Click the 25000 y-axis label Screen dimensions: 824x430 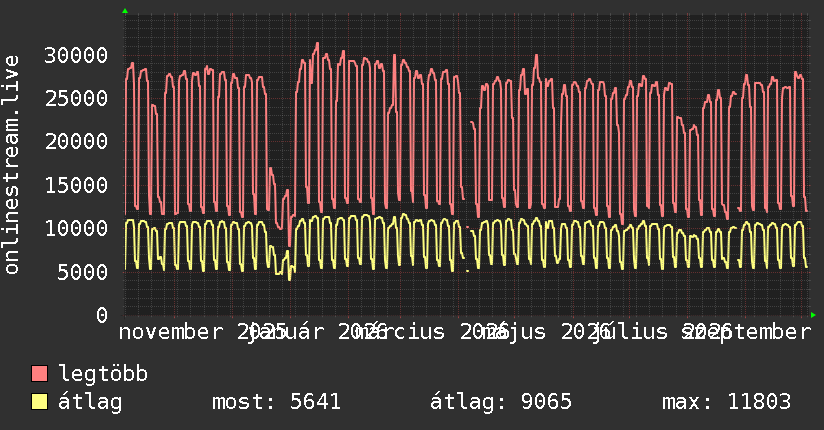(x=76, y=98)
